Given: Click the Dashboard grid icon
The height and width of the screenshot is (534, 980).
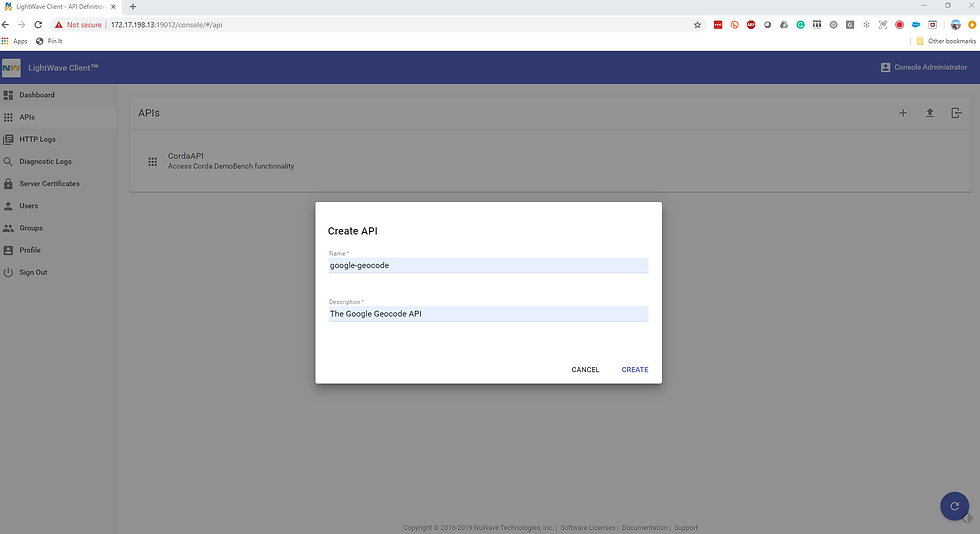Looking at the screenshot, I should tap(8, 95).
